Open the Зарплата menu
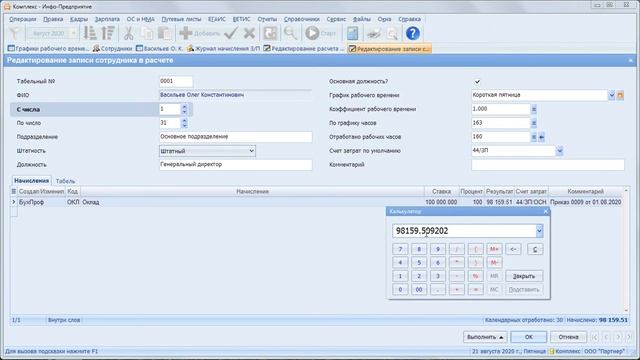This screenshot has width=640, height=360. [107, 19]
